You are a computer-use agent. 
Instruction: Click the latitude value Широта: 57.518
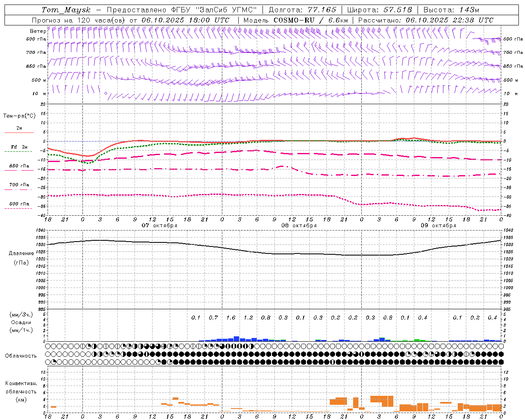click(x=379, y=10)
